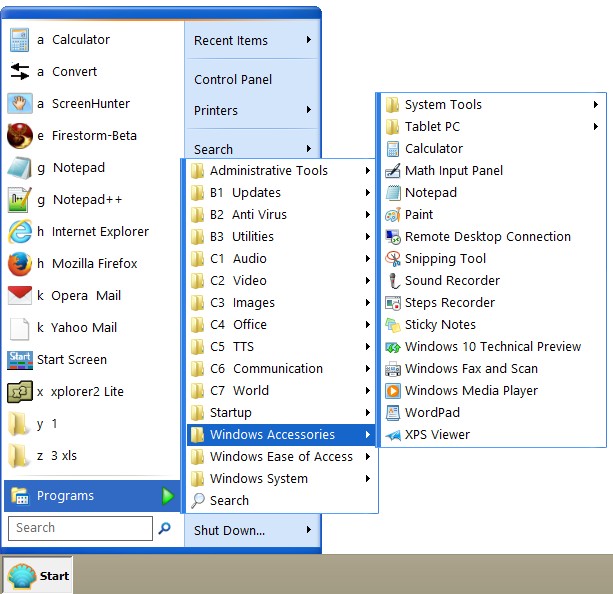This screenshot has width=613, height=594.
Task: Open the Administrative Tools folder
Action: 268,171
